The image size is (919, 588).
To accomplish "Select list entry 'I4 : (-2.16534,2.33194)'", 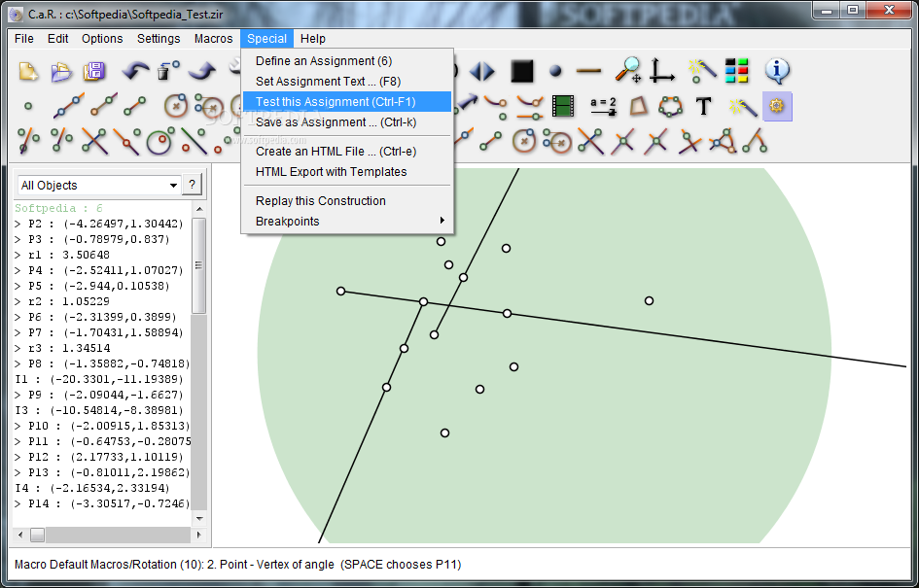I will click(x=92, y=488).
